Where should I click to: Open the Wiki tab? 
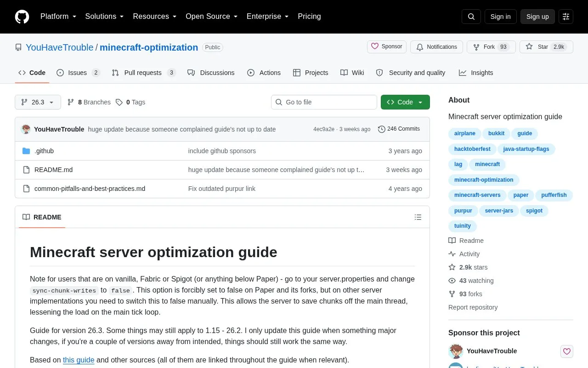(x=352, y=73)
